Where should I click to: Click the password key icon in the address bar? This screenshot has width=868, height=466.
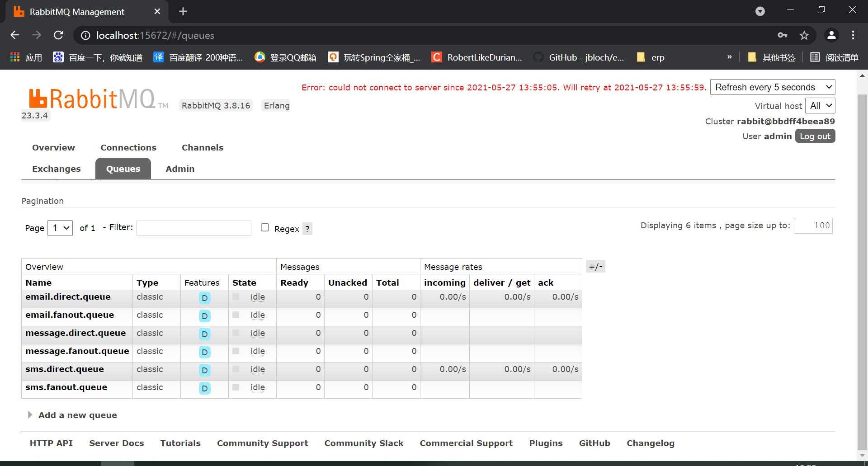783,35
